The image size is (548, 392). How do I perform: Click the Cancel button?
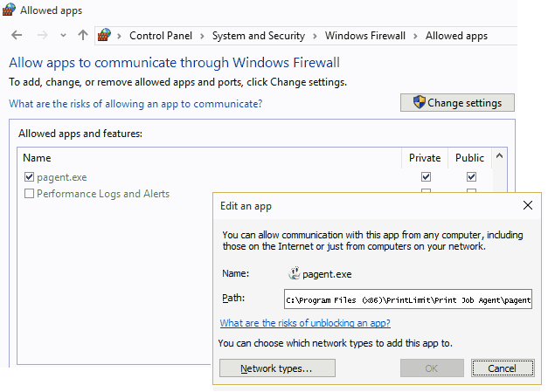(503, 368)
